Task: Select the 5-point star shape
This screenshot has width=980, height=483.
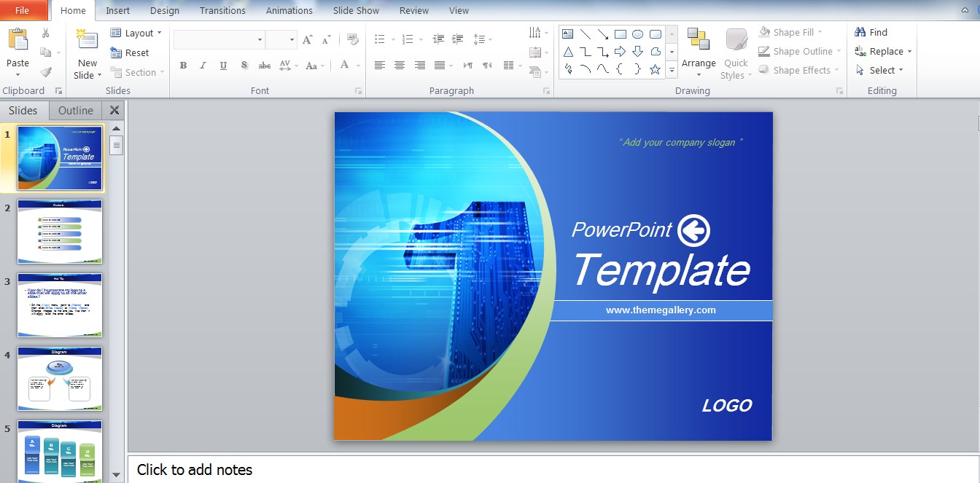Action: [x=655, y=70]
